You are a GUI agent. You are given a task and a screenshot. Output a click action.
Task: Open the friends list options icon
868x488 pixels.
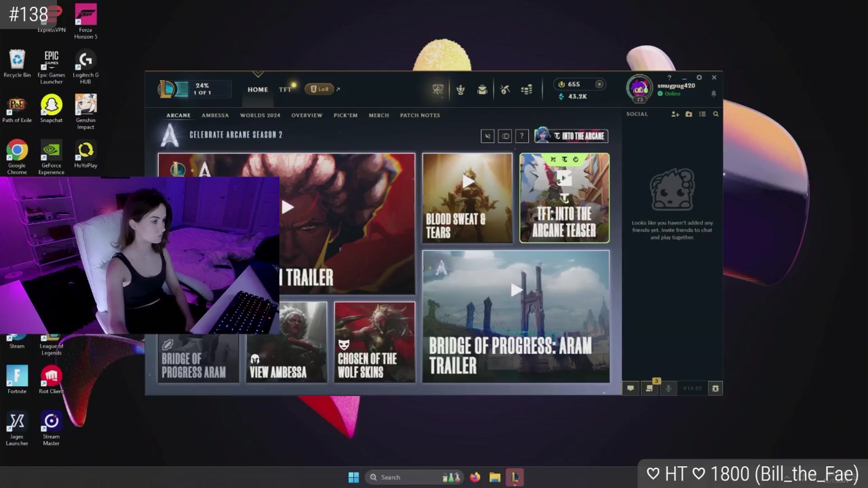[x=702, y=114]
